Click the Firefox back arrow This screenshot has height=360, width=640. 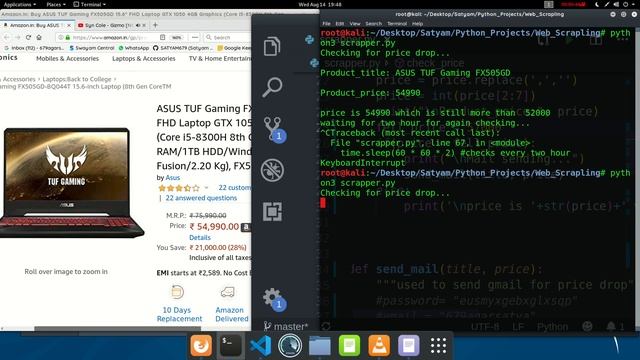7,37
